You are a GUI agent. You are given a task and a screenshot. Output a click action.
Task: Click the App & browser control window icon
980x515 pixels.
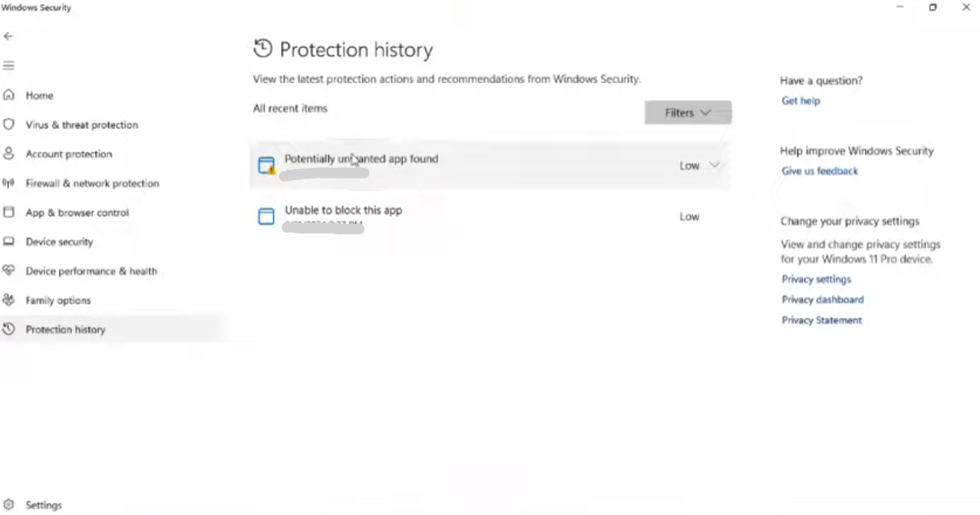(9, 213)
